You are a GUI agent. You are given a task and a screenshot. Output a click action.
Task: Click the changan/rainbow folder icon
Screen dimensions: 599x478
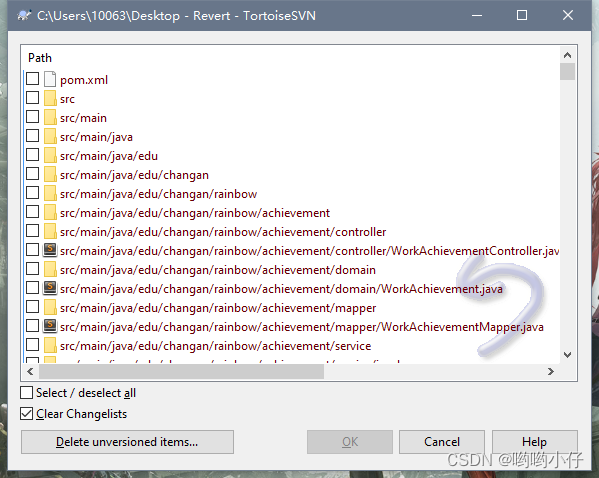point(50,193)
